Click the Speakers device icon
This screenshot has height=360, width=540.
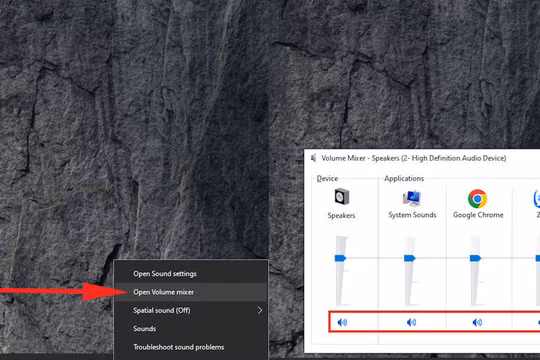pos(342,197)
